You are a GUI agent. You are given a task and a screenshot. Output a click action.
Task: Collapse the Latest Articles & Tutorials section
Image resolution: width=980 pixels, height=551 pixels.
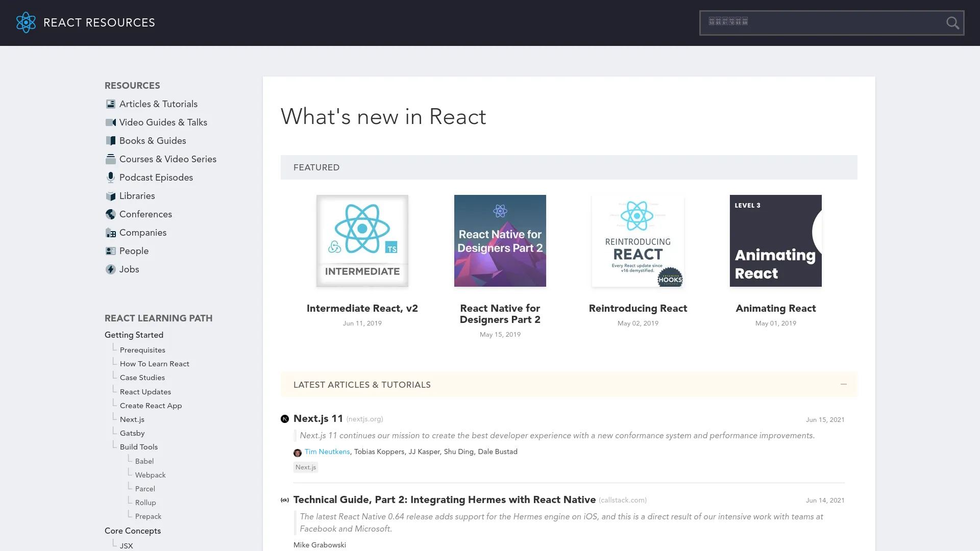843,384
